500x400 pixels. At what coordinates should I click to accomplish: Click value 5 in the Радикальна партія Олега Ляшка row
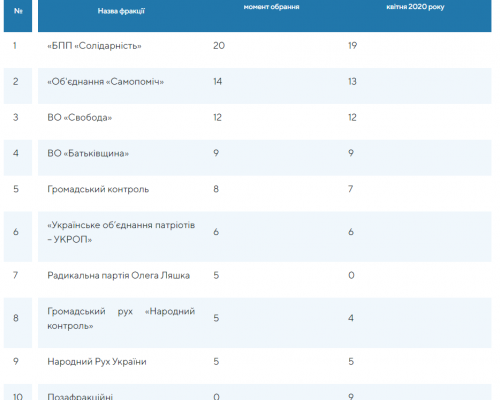[216, 276]
